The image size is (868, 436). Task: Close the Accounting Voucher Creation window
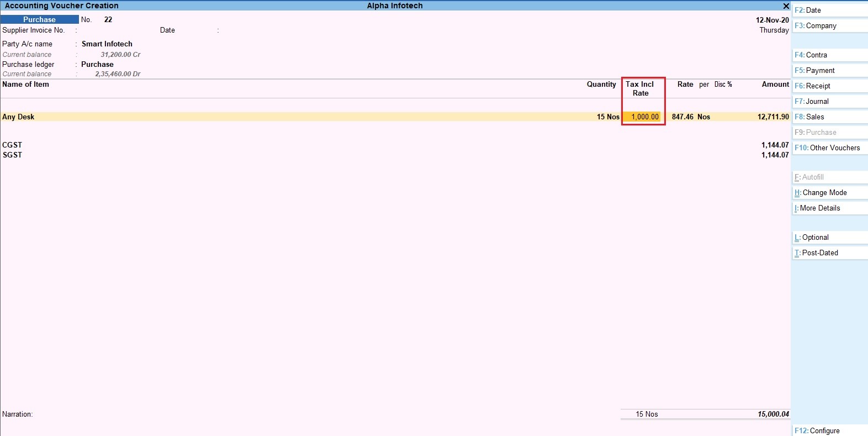click(x=786, y=6)
